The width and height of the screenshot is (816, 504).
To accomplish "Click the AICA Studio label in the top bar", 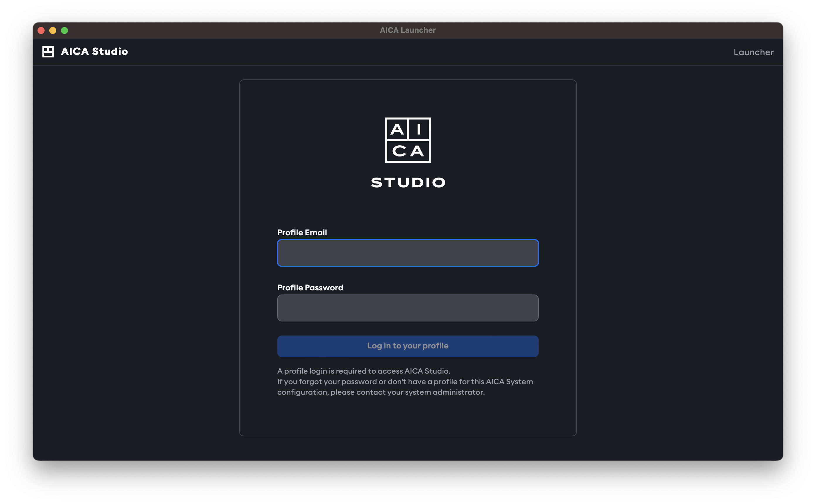I will click(94, 51).
